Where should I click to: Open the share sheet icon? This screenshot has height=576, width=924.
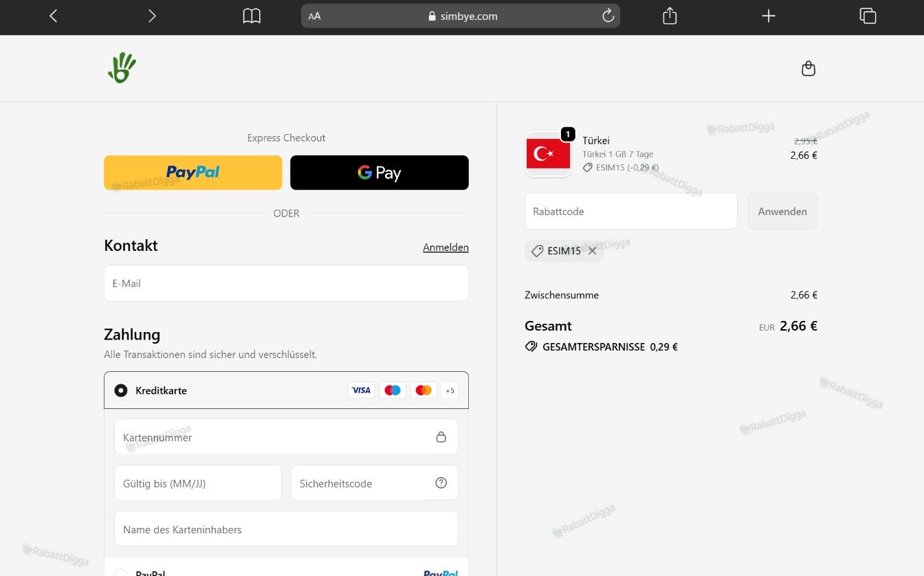pyautogui.click(x=670, y=16)
